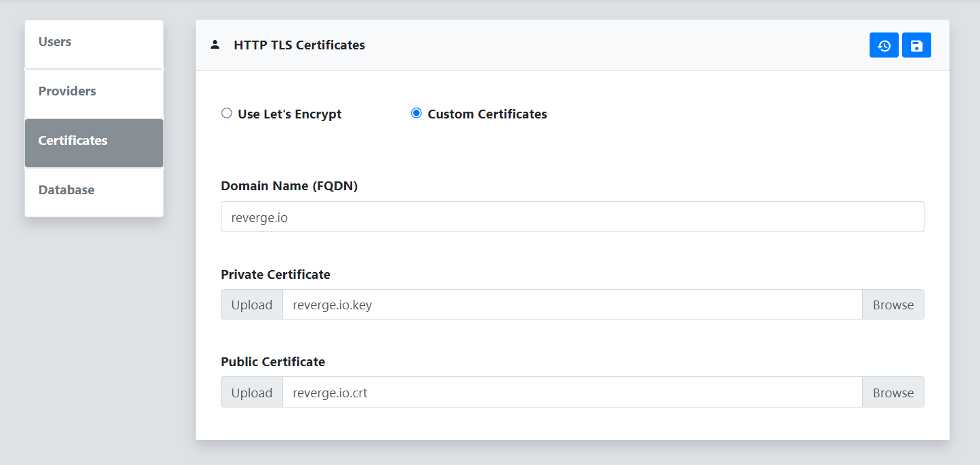Viewport: 980px width, 465px height.
Task: Open the Database sidebar tab
Action: point(94,192)
